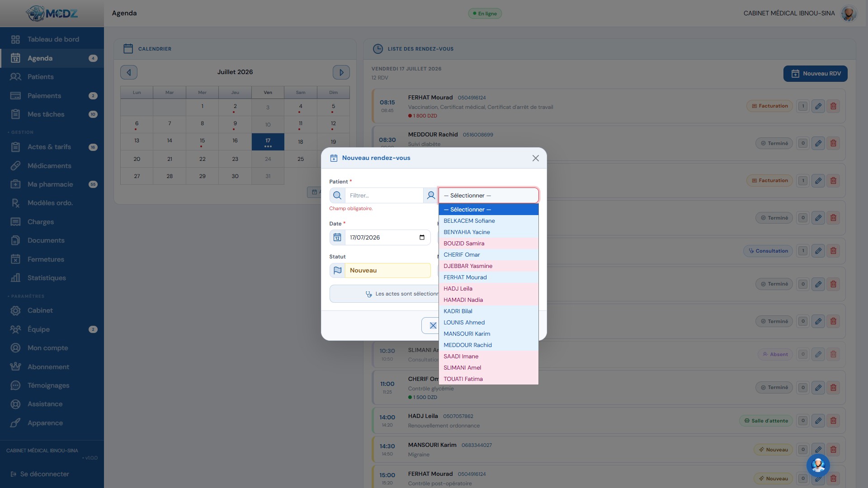This screenshot has height=488, width=868.
Task: Select SAADI Imane from patient list
Action: (x=489, y=357)
